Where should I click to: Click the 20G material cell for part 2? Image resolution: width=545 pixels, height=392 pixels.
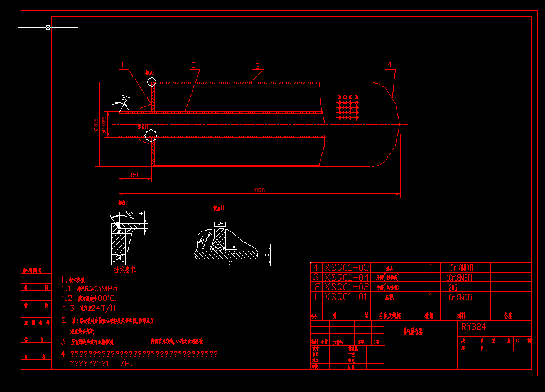pyautogui.click(x=463, y=286)
